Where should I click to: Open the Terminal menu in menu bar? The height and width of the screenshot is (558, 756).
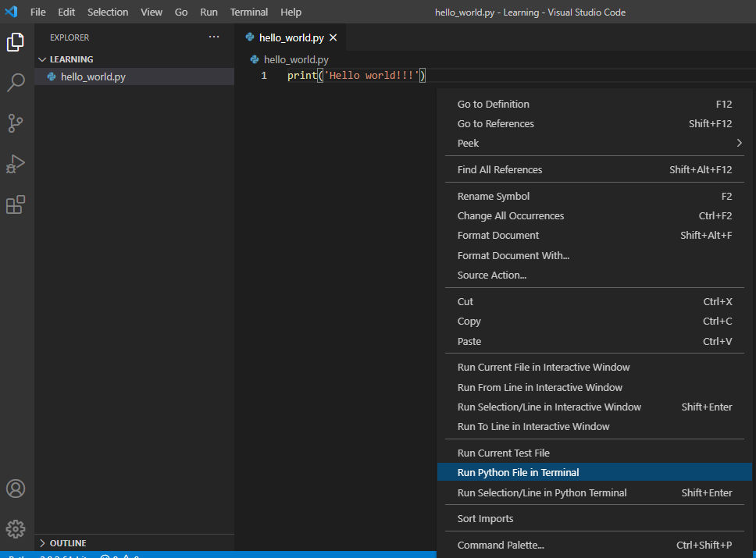[x=248, y=12]
